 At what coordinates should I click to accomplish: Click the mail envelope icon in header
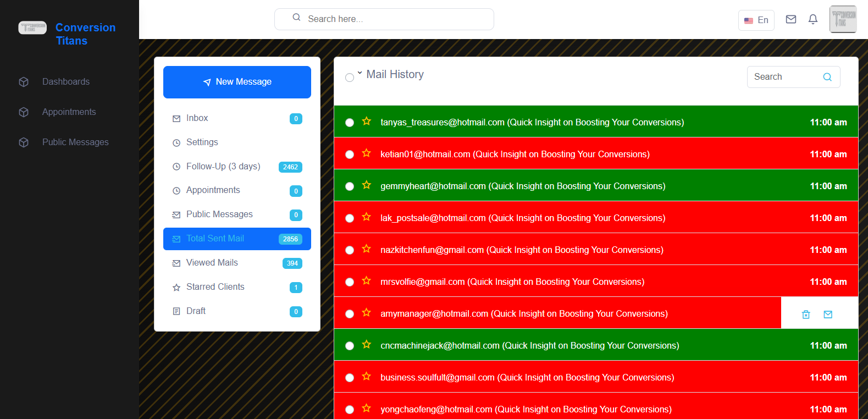tap(790, 20)
